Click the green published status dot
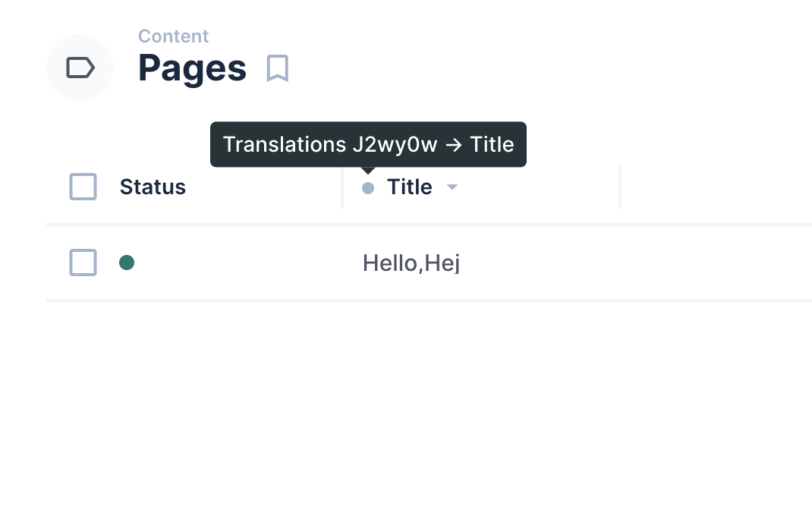 coord(127,263)
